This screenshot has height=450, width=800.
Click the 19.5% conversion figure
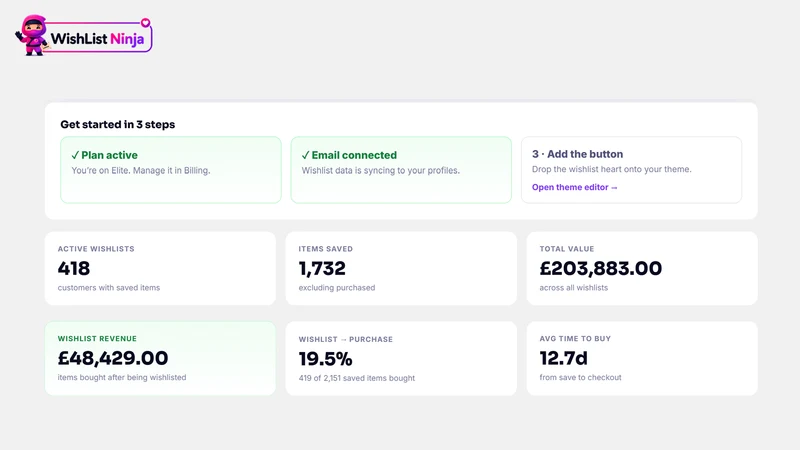tap(326, 359)
